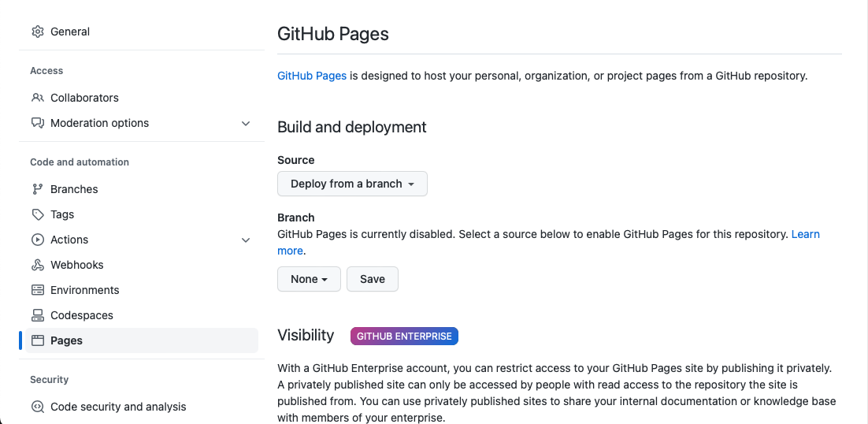Click the GITHUB ENTERPRISE badge
The width and height of the screenshot is (868, 424).
tap(404, 336)
